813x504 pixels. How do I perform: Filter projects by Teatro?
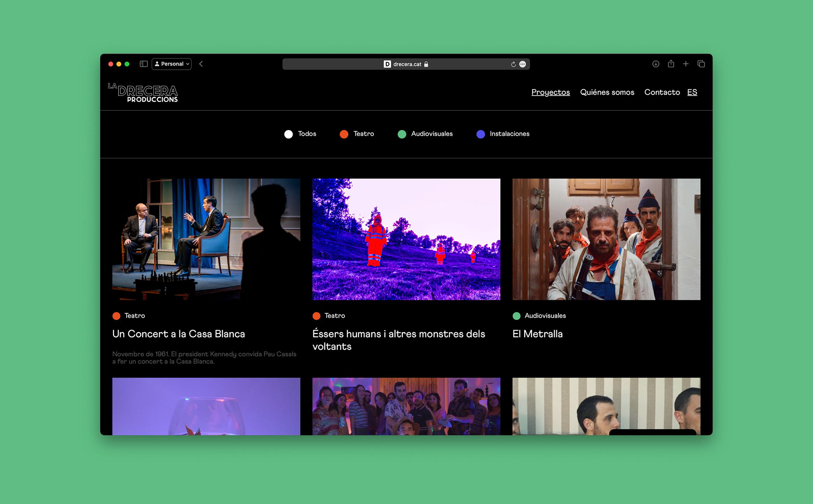[357, 134]
